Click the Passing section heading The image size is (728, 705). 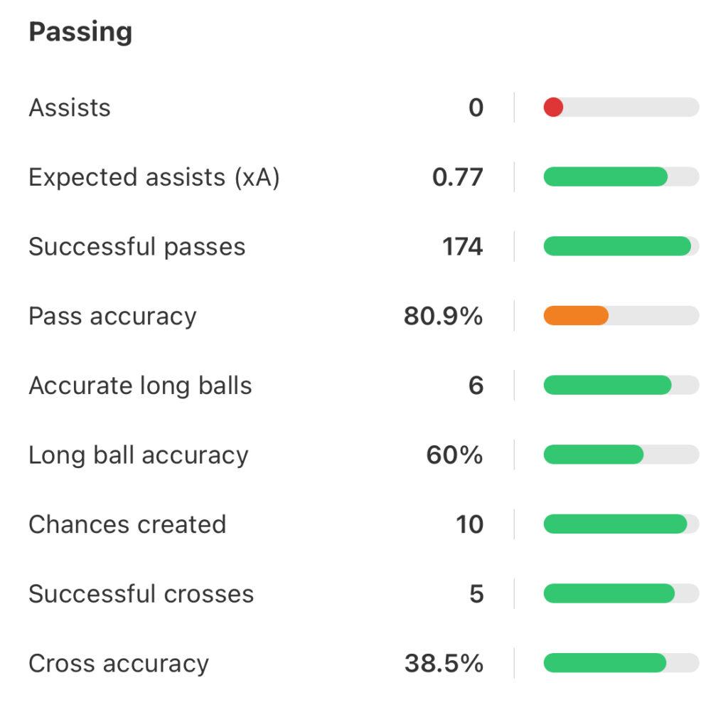(80, 33)
